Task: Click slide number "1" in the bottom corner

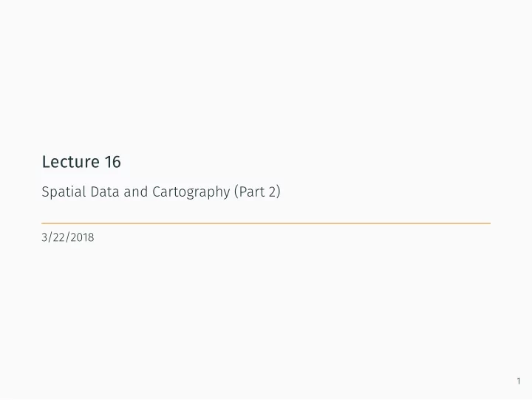Action: [x=519, y=381]
